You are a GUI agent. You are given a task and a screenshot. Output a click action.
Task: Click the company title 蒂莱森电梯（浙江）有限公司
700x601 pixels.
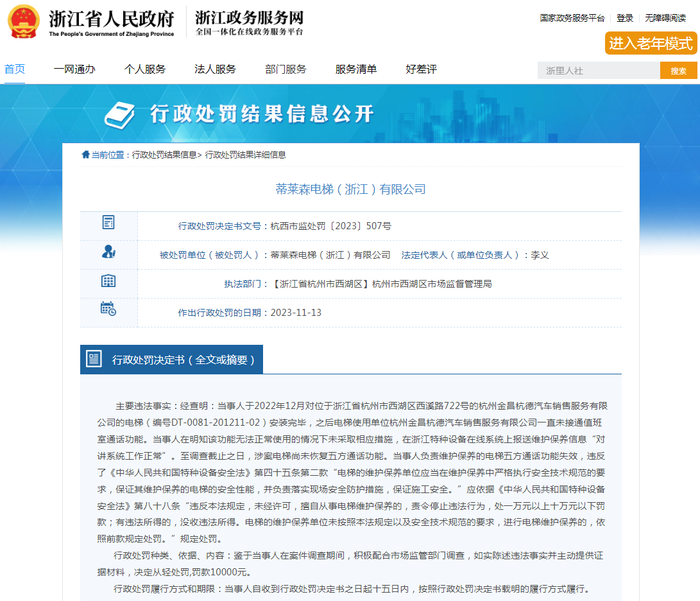(350, 189)
